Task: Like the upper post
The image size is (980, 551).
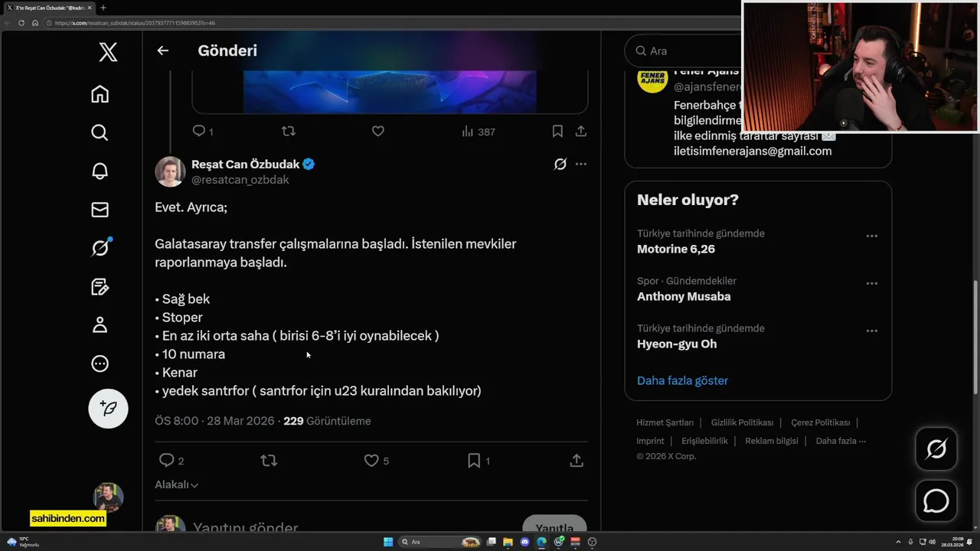Action: (x=377, y=132)
